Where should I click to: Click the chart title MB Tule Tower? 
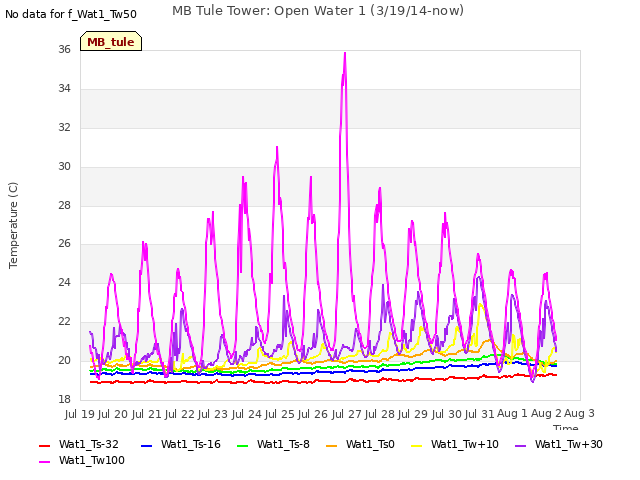pos(318,11)
